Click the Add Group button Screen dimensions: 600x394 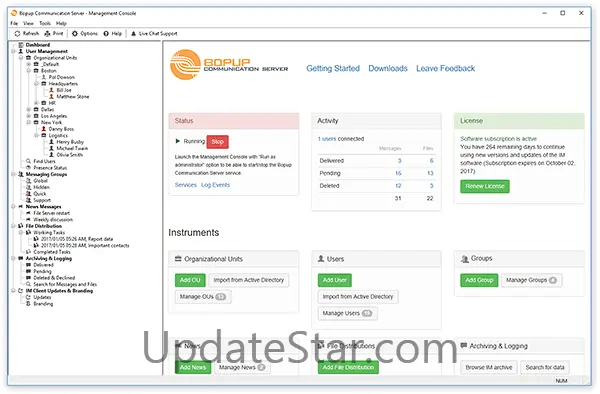coord(479,280)
